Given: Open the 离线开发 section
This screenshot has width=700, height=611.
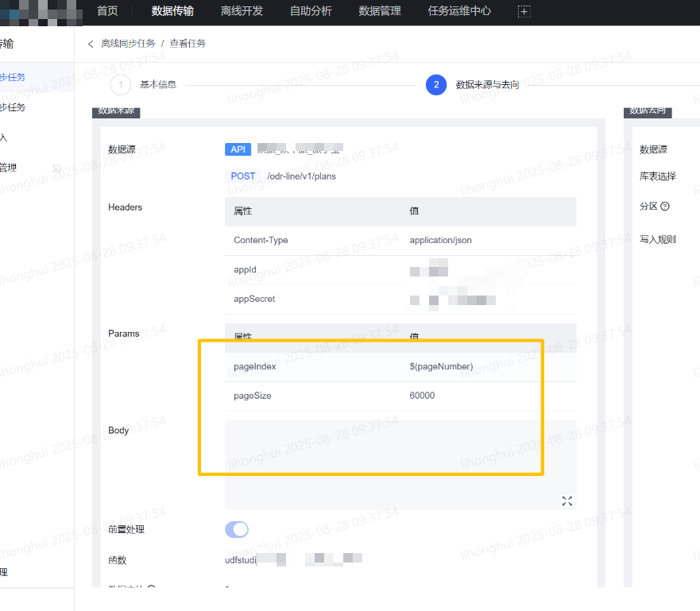Looking at the screenshot, I should pos(242,11).
